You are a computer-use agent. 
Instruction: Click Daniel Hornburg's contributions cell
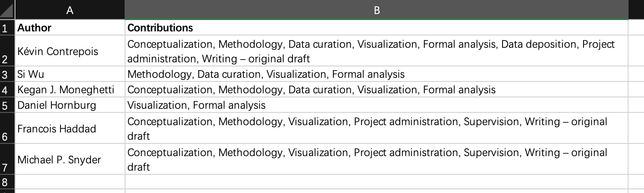coord(376,106)
